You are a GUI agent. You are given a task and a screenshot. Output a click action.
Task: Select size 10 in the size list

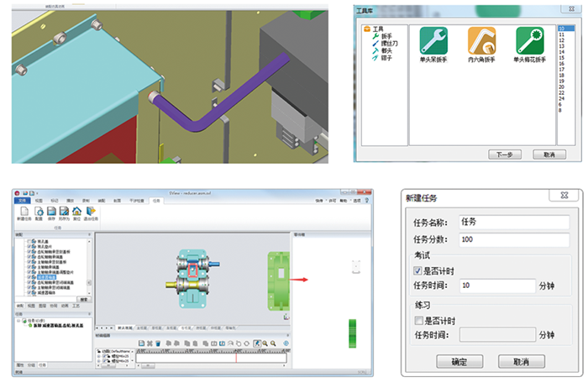(x=566, y=29)
